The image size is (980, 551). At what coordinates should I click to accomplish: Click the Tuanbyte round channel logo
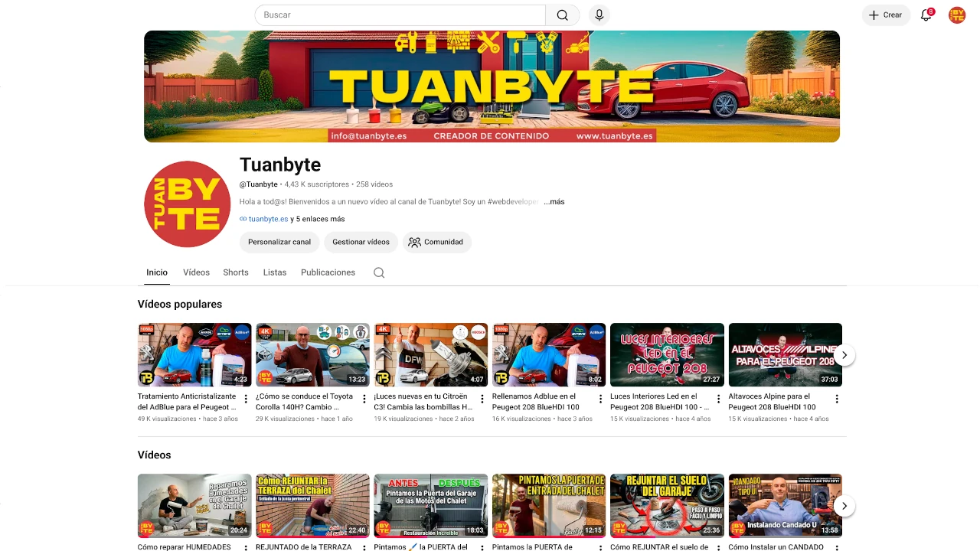pyautogui.click(x=187, y=204)
